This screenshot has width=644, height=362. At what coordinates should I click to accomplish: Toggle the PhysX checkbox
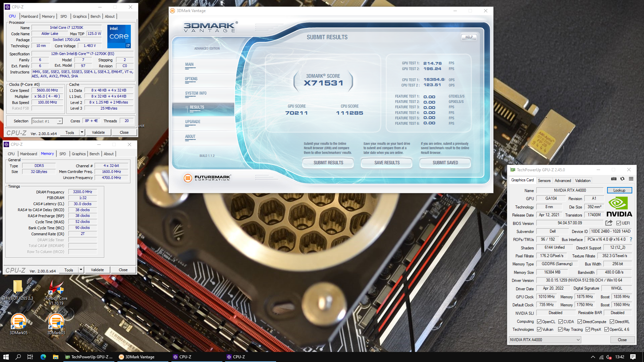[588, 329]
